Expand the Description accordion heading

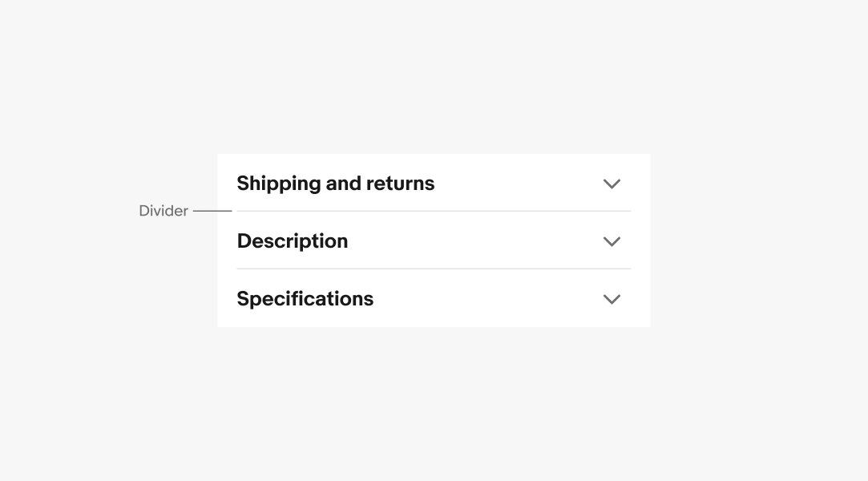click(292, 241)
